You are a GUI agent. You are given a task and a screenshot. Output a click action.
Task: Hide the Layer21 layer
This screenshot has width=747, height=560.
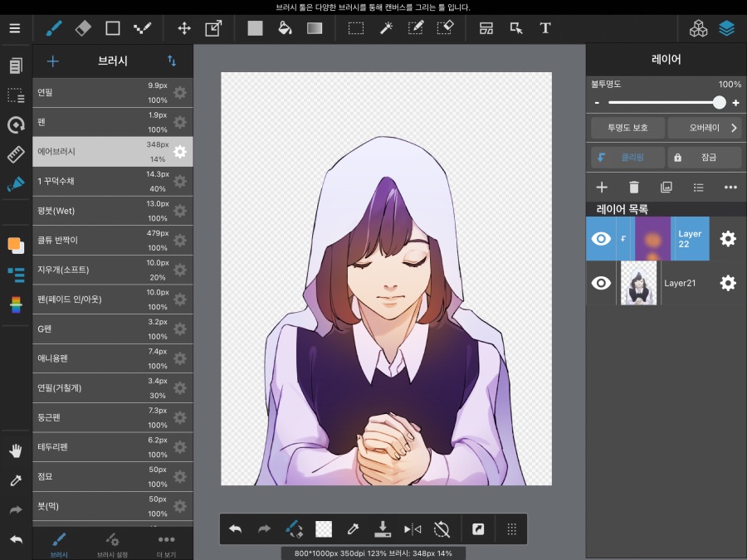601,283
